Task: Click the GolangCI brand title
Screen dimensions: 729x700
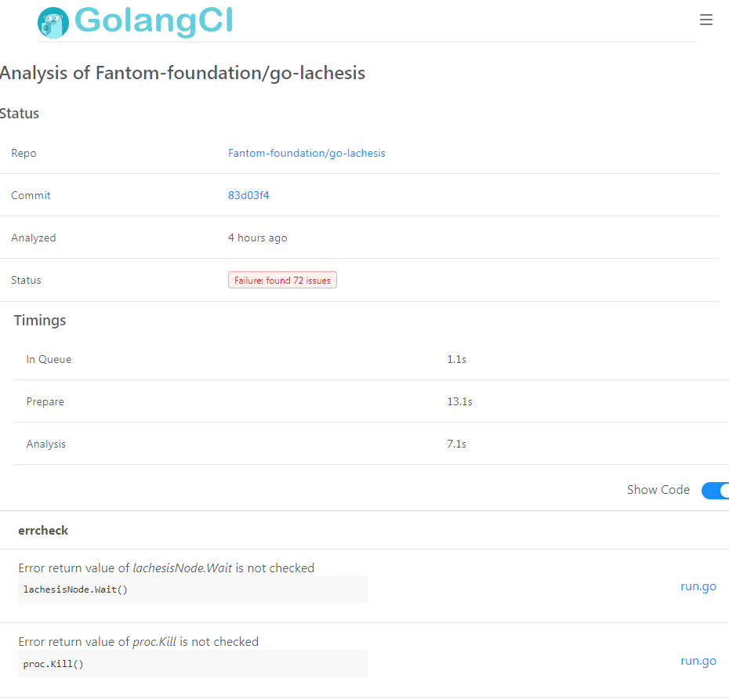Action: 154,21
